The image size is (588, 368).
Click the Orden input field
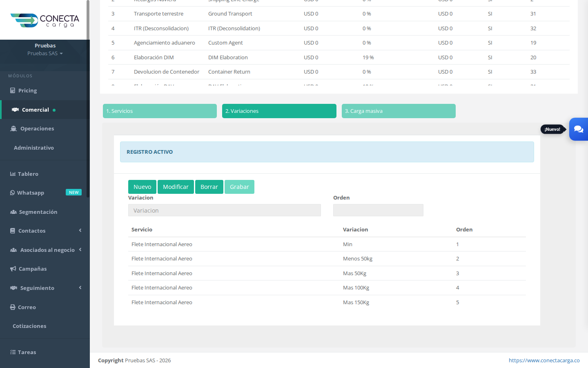378,210
